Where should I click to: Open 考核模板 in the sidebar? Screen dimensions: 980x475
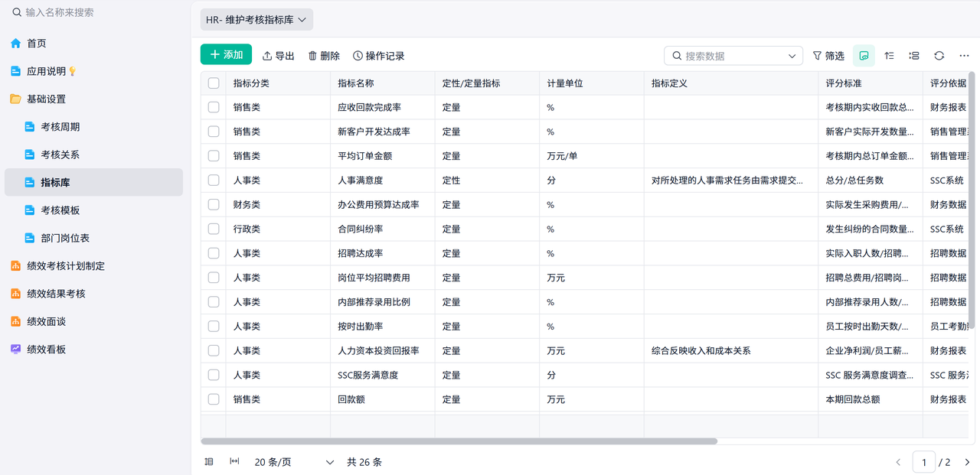[93, 210]
